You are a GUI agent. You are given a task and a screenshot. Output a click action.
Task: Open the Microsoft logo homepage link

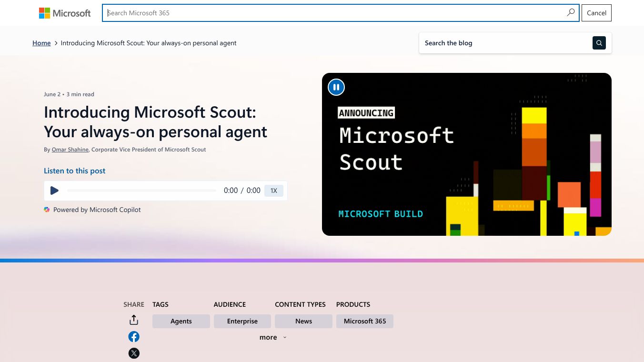65,13
